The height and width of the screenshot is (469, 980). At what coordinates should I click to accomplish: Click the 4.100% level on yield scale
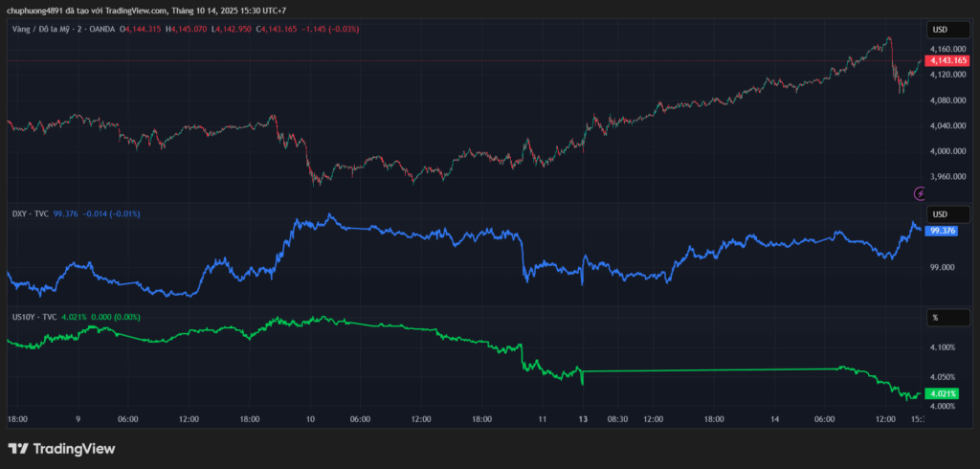coord(942,347)
